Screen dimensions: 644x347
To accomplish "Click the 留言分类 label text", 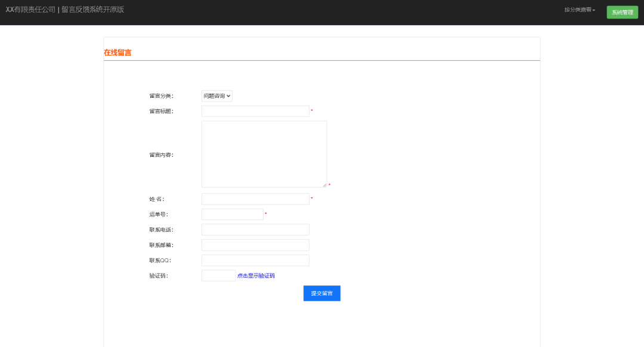I will pos(161,96).
